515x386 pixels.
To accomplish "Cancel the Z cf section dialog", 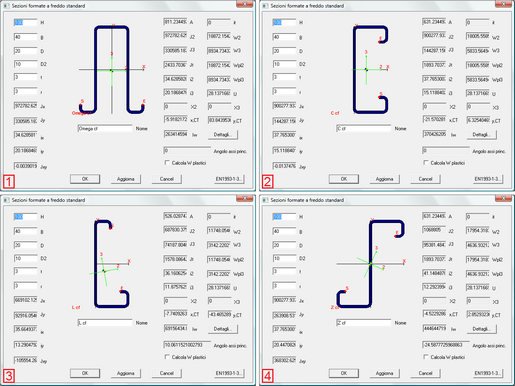I will click(425, 373).
